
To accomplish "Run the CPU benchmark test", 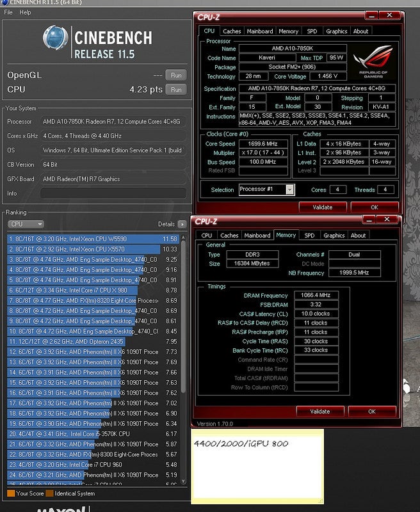I will click(x=177, y=90).
